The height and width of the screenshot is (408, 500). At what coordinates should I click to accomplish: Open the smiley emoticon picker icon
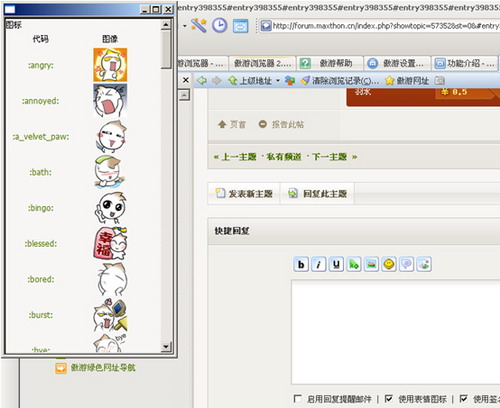(389, 264)
